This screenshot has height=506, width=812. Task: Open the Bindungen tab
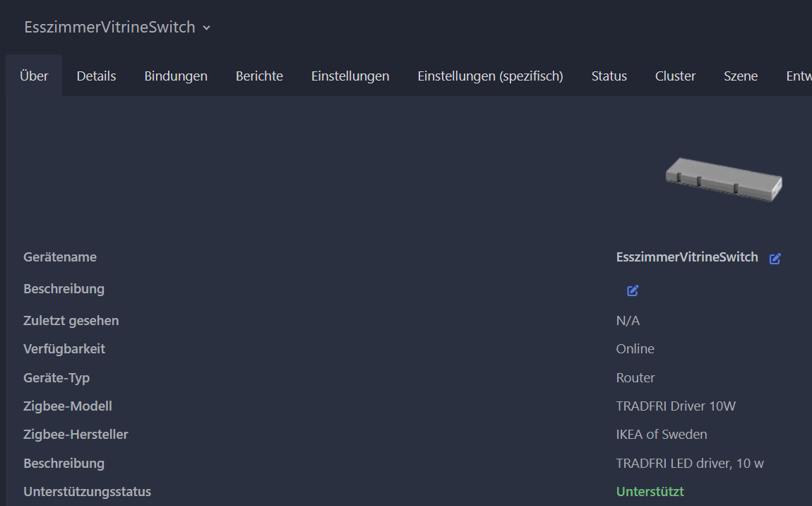pyautogui.click(x=176, y=76)
